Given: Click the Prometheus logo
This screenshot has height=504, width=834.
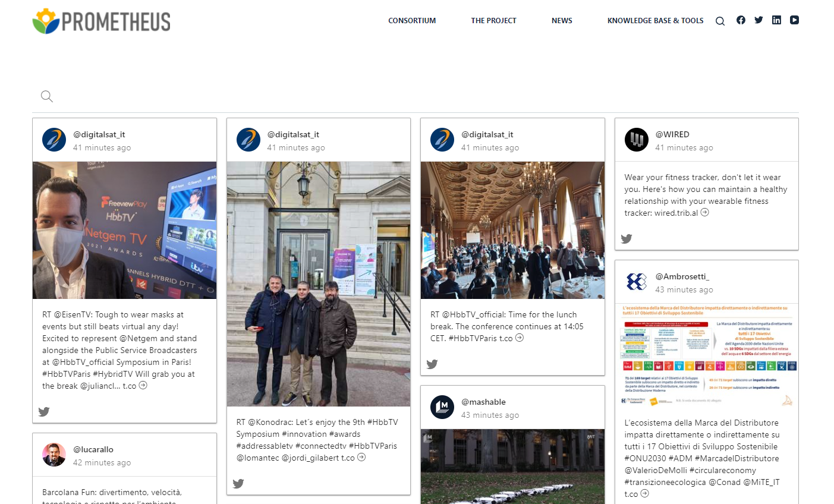Looking at the screenshot, I should [x=101, y=21].
